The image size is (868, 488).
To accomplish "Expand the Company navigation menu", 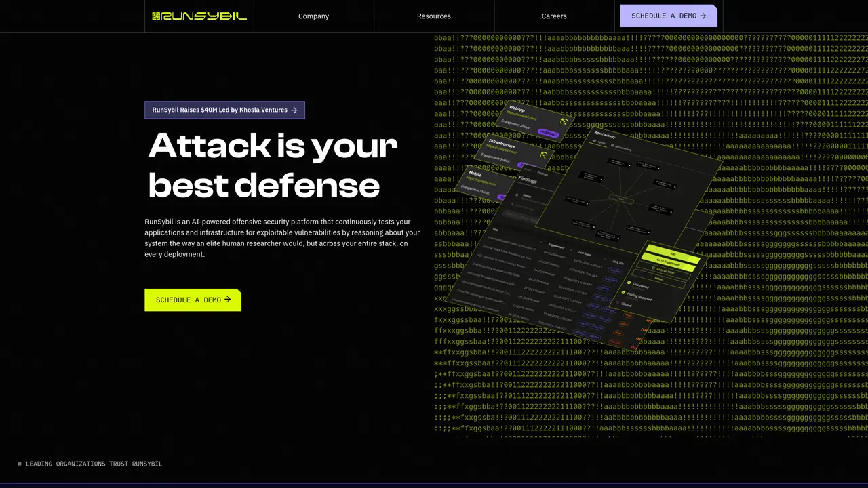I will coord(313,16).
